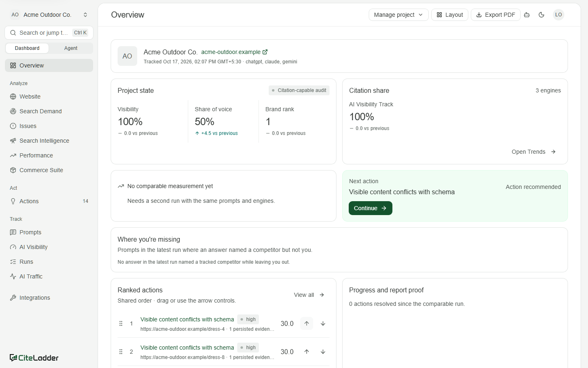
Task: Open the Search or jump to field
Action: [49, 33]
